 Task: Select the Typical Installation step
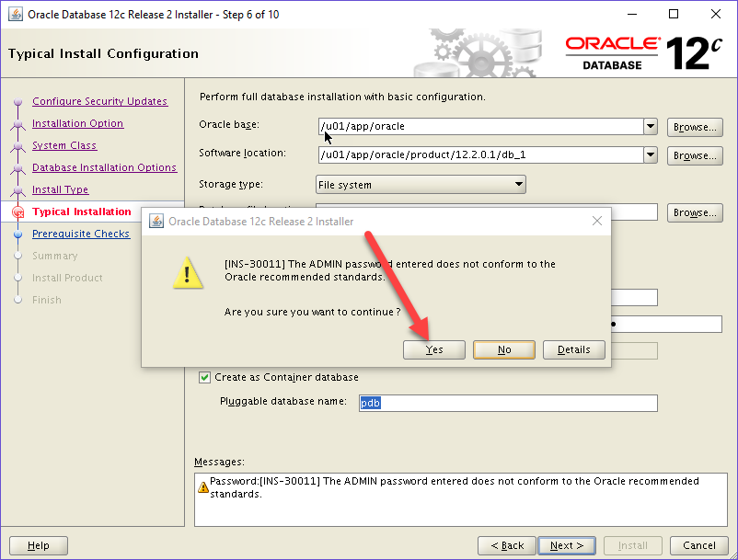tap(81, 211)
